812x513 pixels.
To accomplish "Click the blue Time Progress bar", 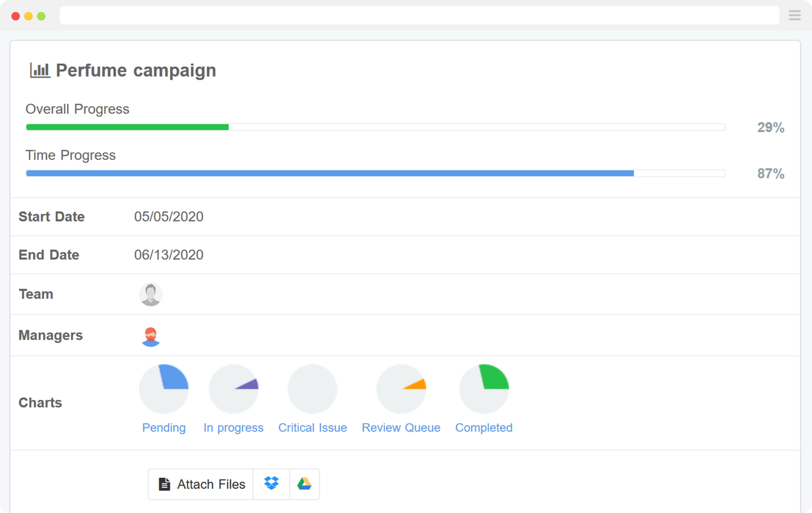I will tap(330, 173).
